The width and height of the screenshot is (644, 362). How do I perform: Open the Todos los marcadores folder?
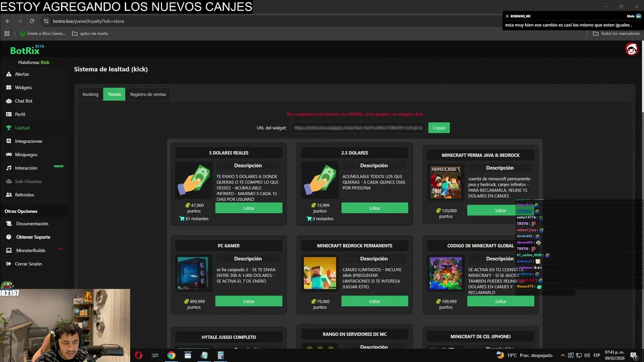pos(616,34)
